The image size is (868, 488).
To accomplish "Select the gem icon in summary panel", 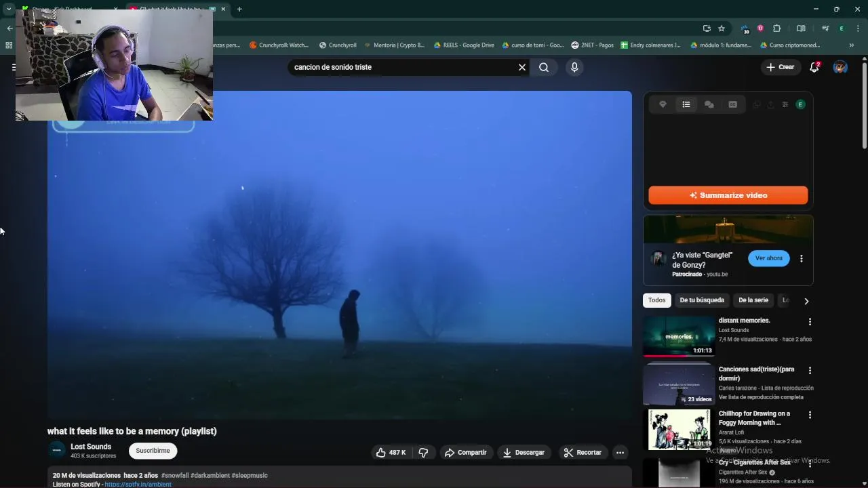I will (x=663, y=104).
